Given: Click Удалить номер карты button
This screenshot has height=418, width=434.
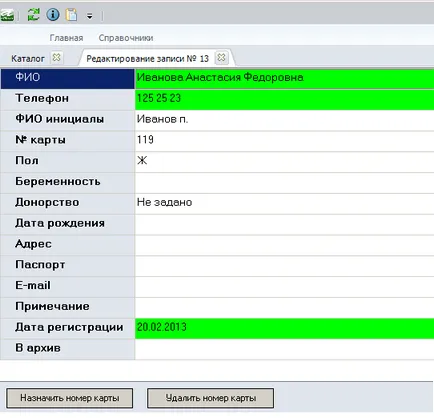Looking at the screenshot, I should coord(211,398).
